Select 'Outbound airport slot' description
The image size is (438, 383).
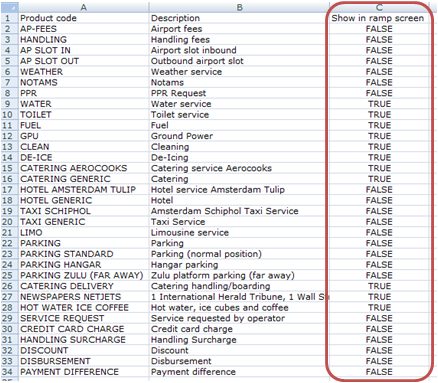(x=239, y=61)
